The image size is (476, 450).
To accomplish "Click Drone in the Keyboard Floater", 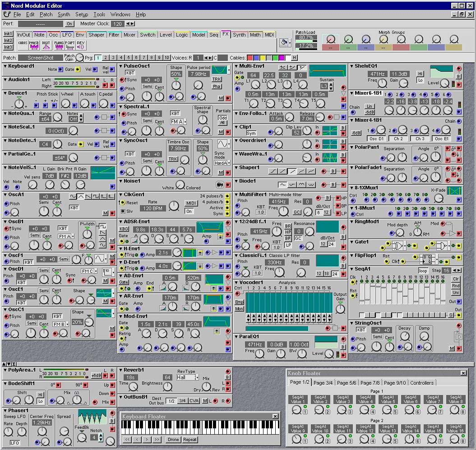I will (173, 439).
